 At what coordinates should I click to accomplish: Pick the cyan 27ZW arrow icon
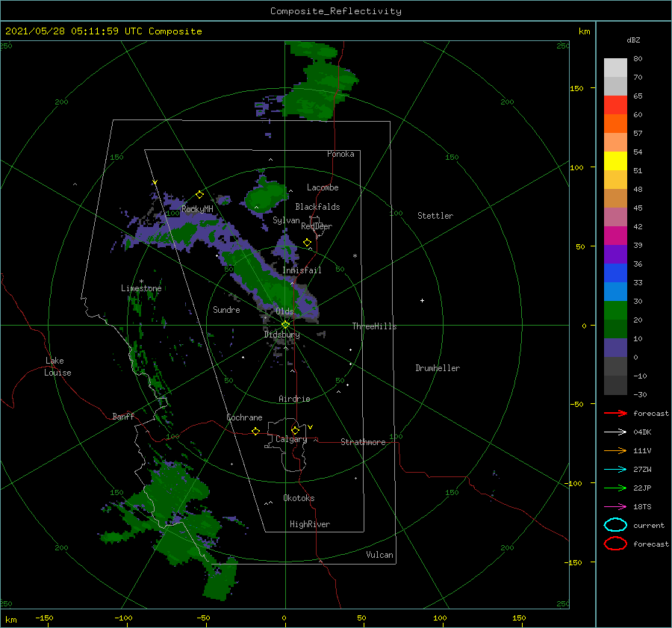pos(615,470)
